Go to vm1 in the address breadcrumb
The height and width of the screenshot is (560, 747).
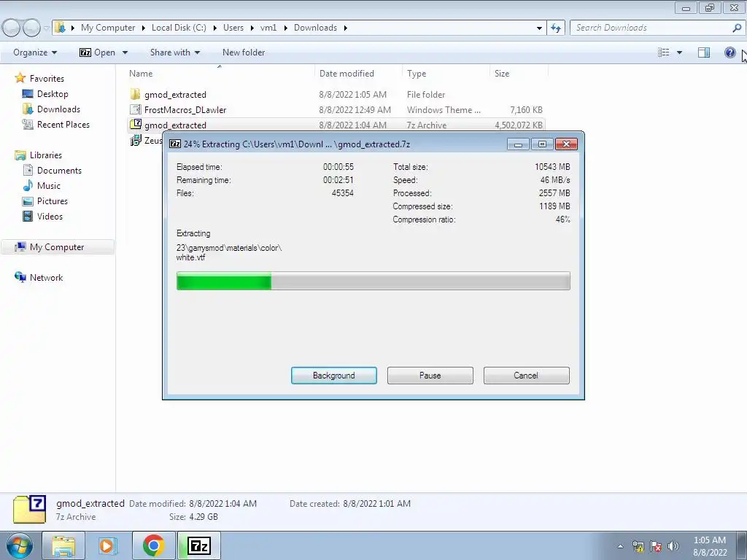tap(268, 28)
